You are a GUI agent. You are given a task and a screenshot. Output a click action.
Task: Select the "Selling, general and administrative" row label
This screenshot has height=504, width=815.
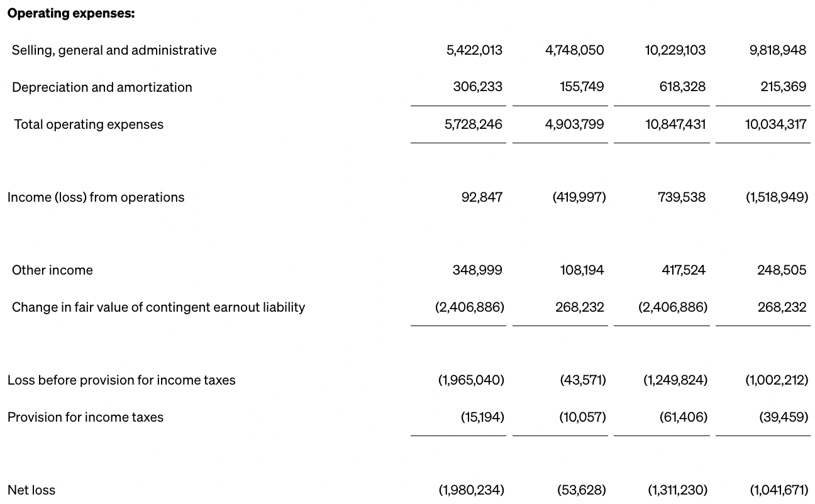pos(114,50)
